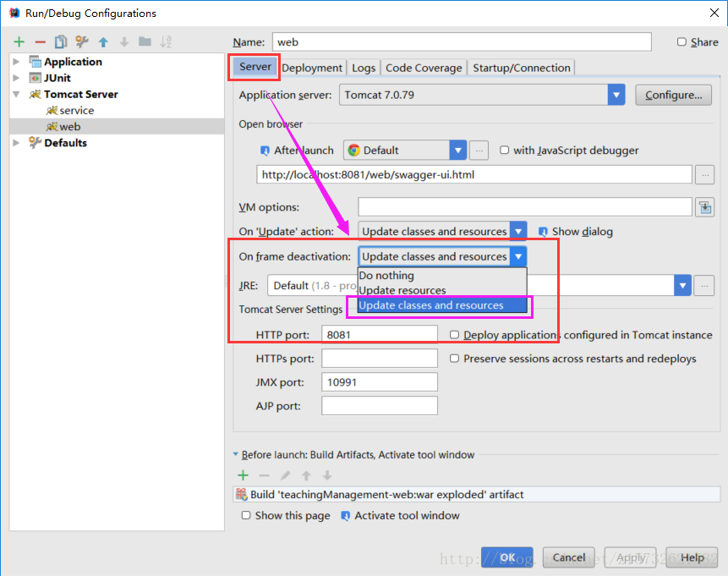Screen dimensions: 728x576
Task: Click the ellipsis next to browser selector
Action: tap(479, 150)
